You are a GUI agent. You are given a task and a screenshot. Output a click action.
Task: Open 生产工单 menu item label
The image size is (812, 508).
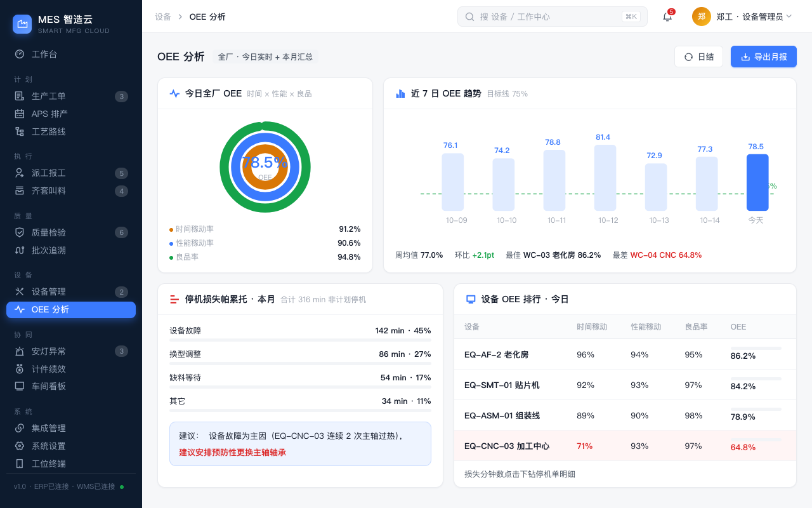click(49, 96)
